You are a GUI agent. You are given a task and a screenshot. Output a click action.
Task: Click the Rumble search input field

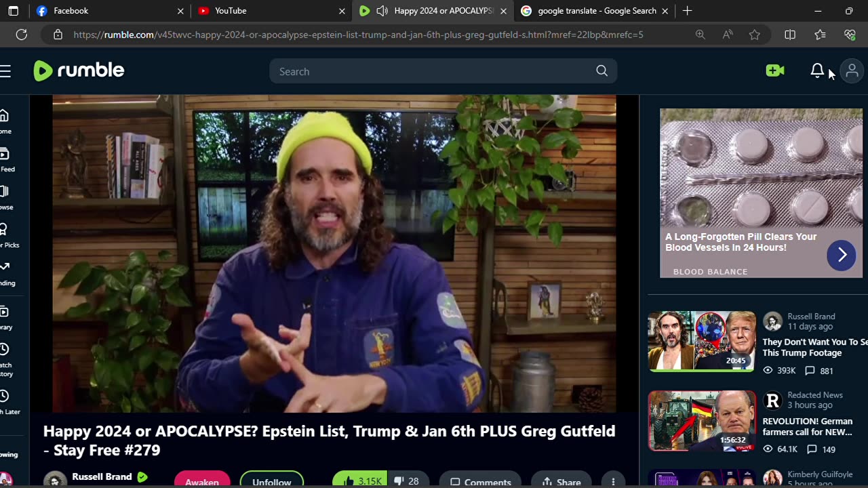[x=443, y=71]
